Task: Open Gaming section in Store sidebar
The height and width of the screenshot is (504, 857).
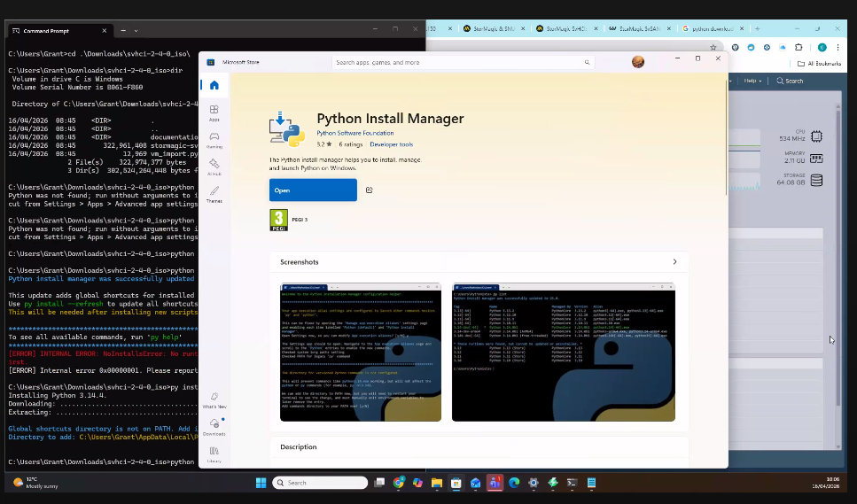Action: tap(214, 140)
